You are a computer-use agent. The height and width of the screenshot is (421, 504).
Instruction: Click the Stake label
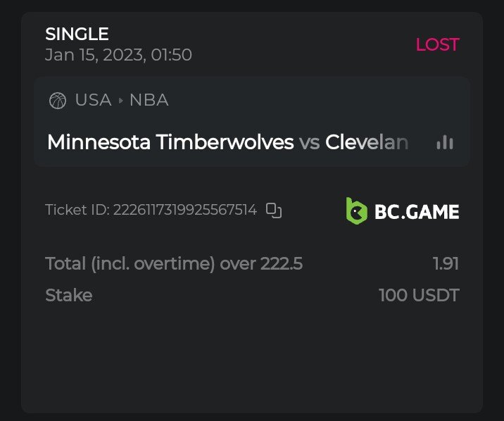pos(68,295)
